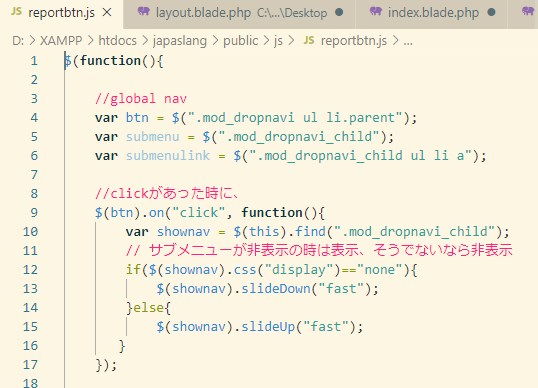The width and height of the screenshot is (538, 388).
Task: Open the index.blade.php tab
Action: point(432,13)
